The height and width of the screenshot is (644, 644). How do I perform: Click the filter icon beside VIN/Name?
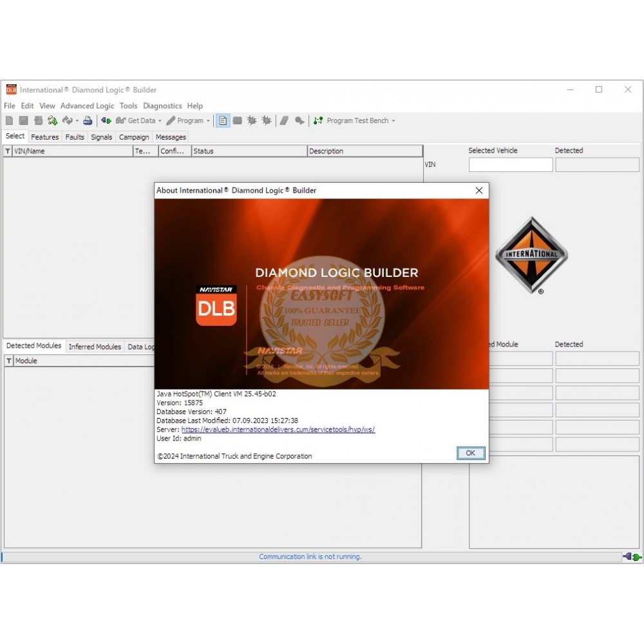coord(8,151)
